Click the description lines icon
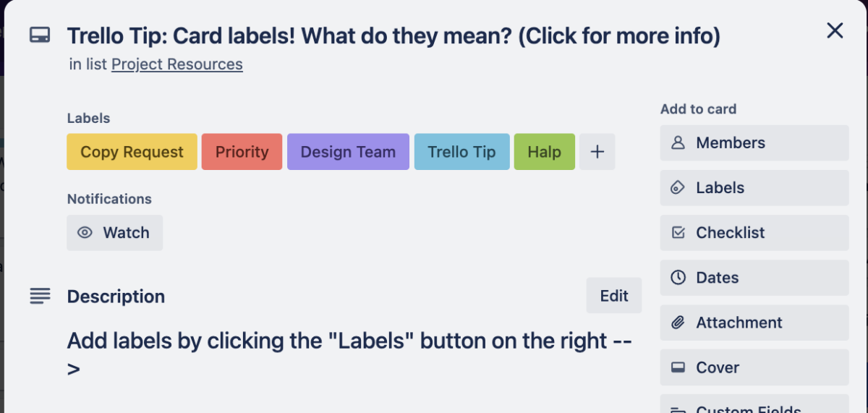 coord(40,296)
